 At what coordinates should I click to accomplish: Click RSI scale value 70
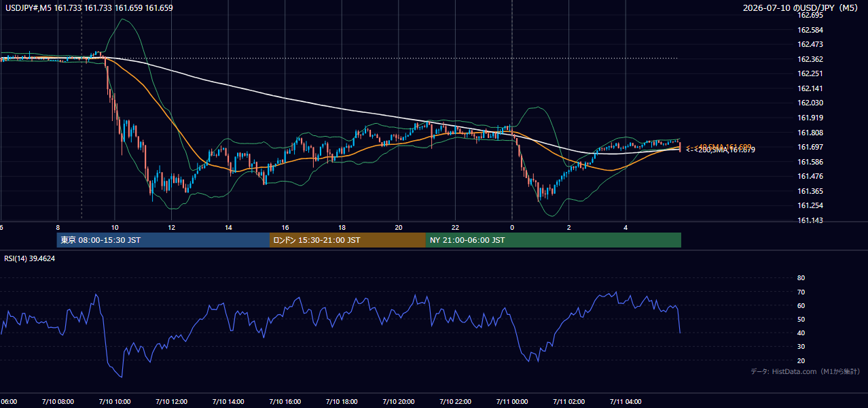coord(801,292)
